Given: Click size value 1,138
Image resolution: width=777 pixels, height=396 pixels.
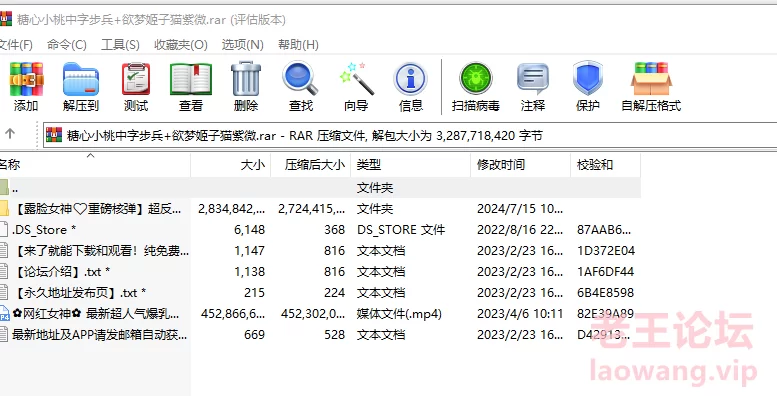Looking at the screenshot, I should coord(250,272).
